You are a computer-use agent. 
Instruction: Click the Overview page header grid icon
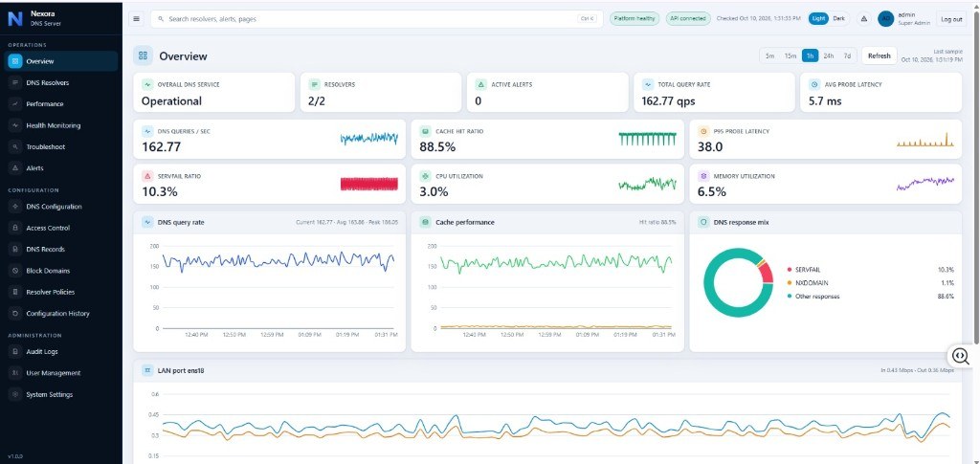pos(144,55)
